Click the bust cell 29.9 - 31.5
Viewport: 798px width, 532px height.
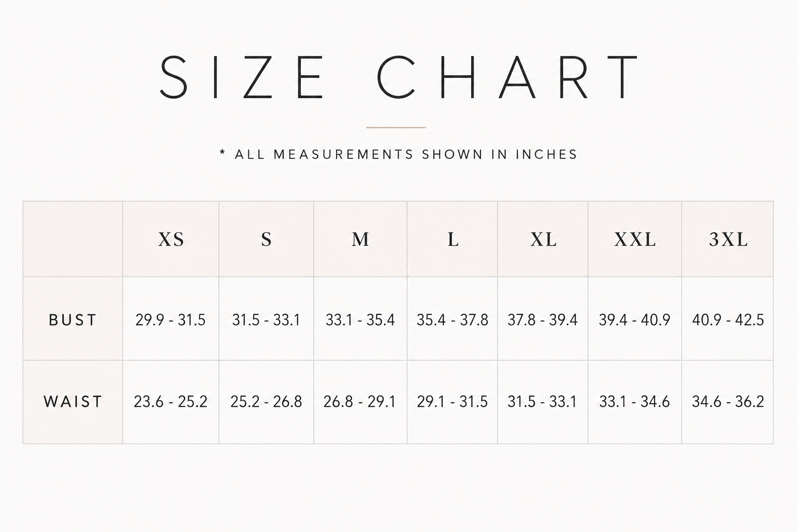[171, 320]
